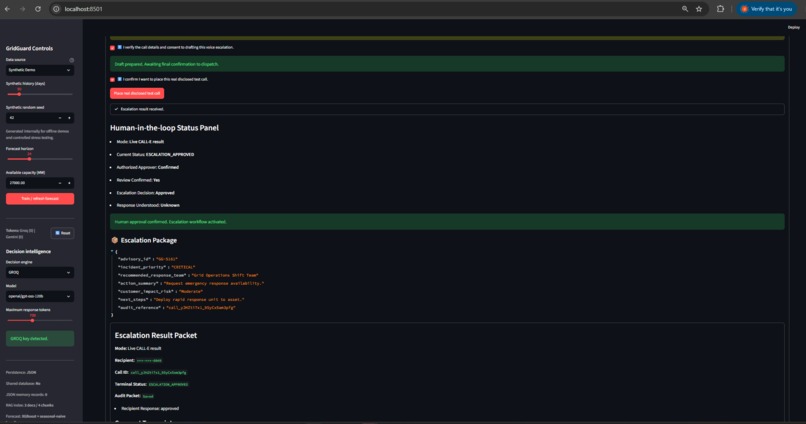The width and height of the screenshot is (806, 424).
Task: Click the browser forward arrow
Action: [x=23, y=9]
